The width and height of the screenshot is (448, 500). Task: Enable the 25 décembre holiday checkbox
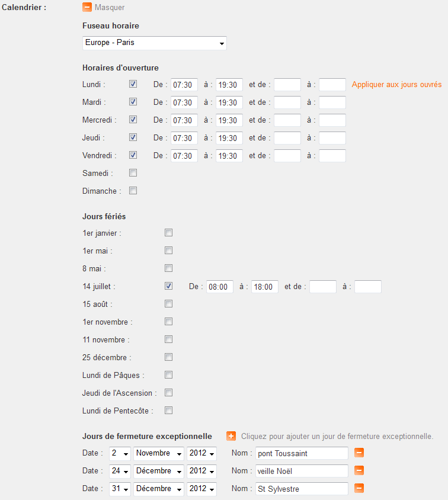[x=169, y=357]
